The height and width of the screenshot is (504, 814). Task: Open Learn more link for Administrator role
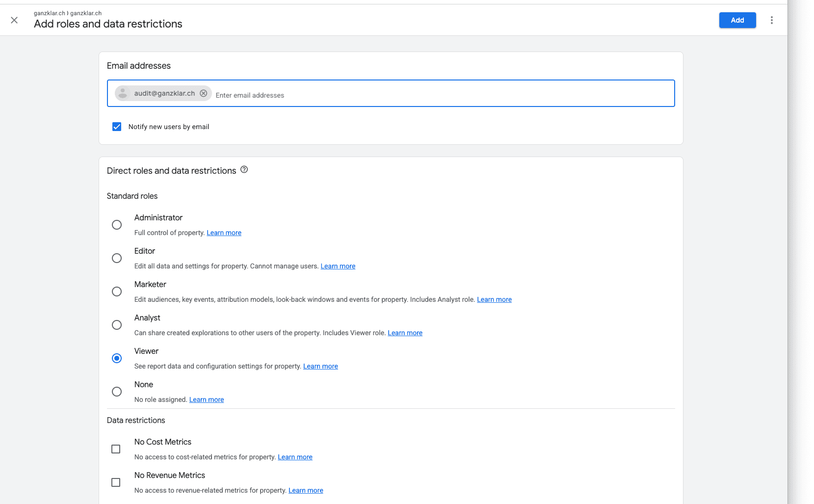point(224,233)
